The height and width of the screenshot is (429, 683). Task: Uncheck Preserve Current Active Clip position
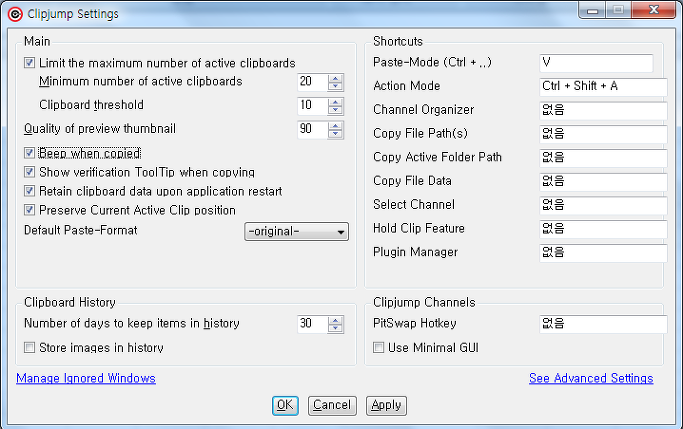[x=29, y=210]
